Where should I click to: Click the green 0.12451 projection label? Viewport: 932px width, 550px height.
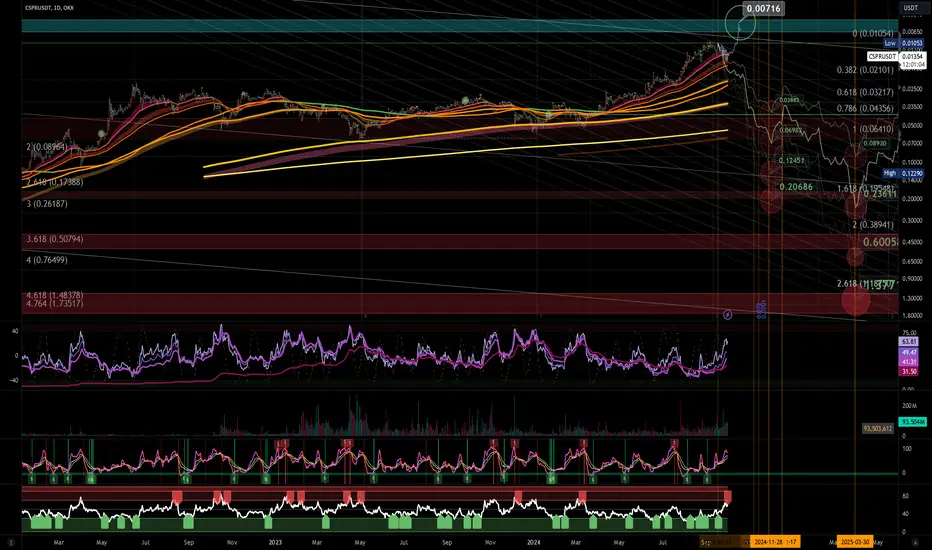coord(791,161)
